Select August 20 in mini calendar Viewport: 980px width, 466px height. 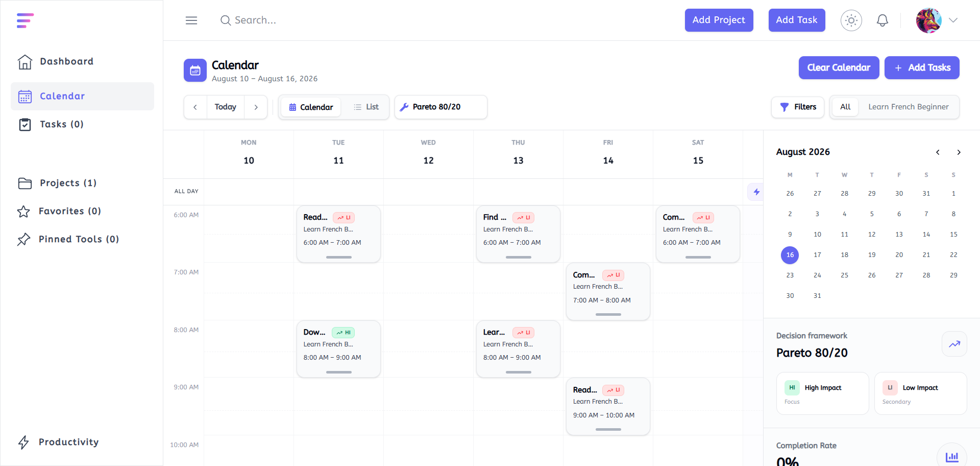coord(899,255)
